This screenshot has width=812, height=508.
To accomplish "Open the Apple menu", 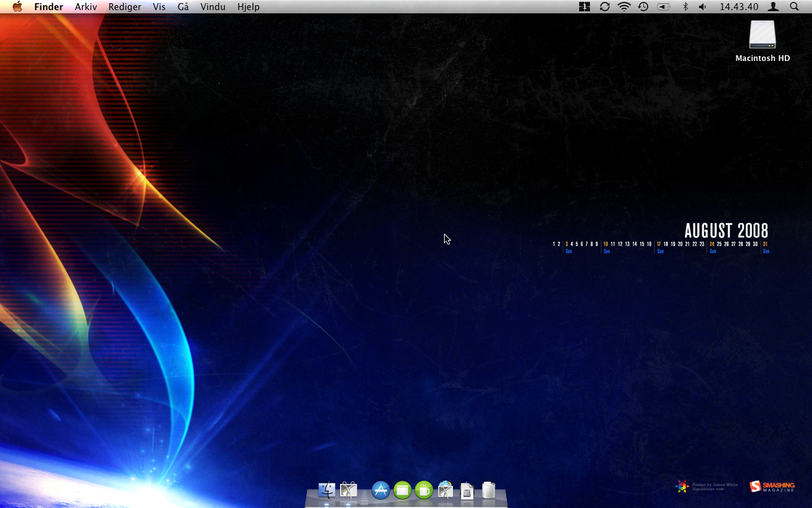I will (x=17, y=7).
